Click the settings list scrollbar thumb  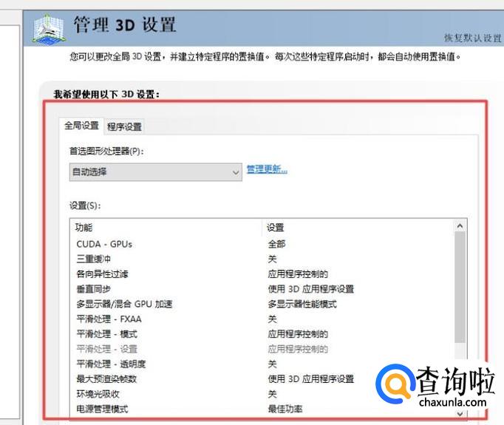pos(460,287)
